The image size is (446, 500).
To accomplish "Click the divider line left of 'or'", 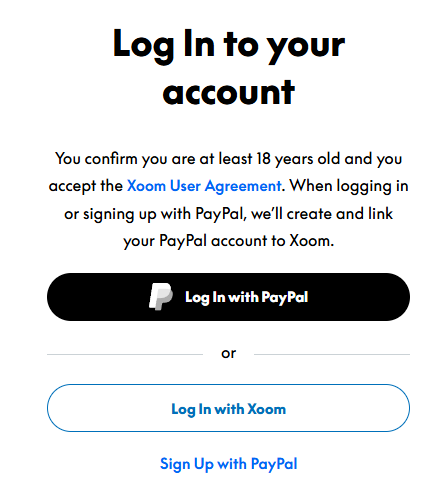I will [125, 354].
